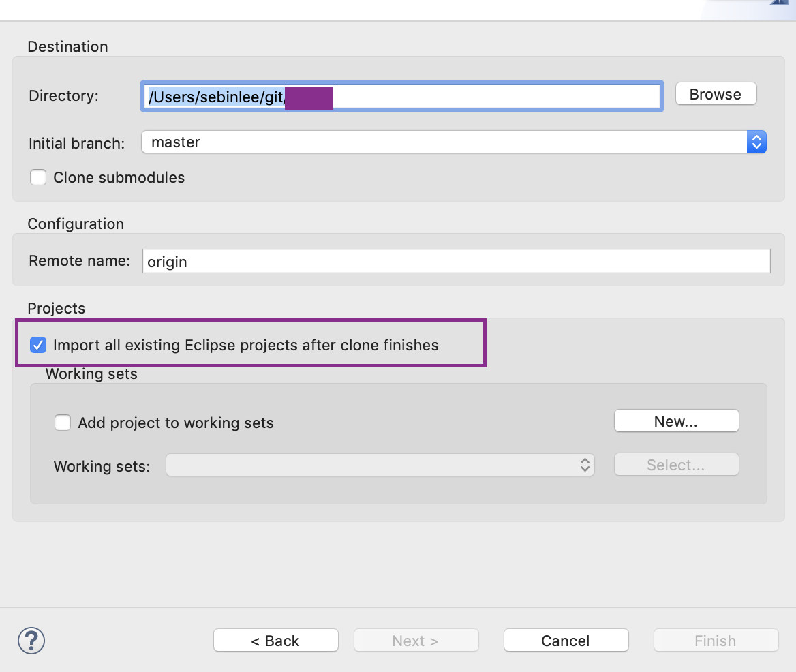Enable the Clone submodules checkbox
Screen dimensions: 796x672
(39, 178)
